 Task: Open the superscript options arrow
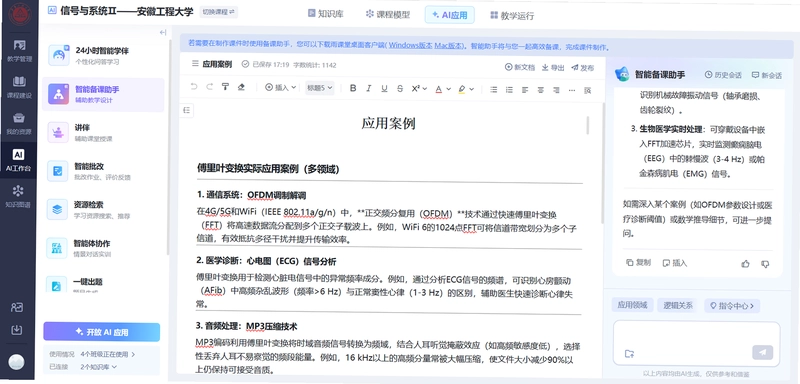pos(424,89)
